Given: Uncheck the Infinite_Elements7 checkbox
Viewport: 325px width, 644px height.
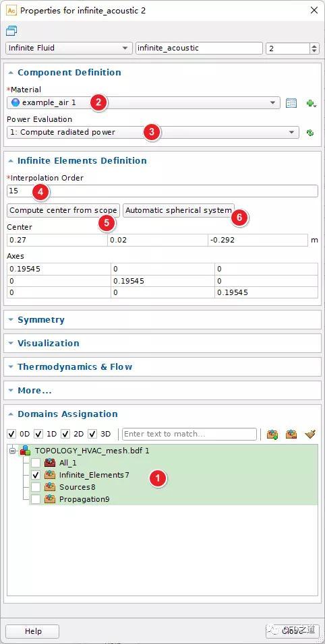Looking at the screenshot, I should tap(36, 475).
